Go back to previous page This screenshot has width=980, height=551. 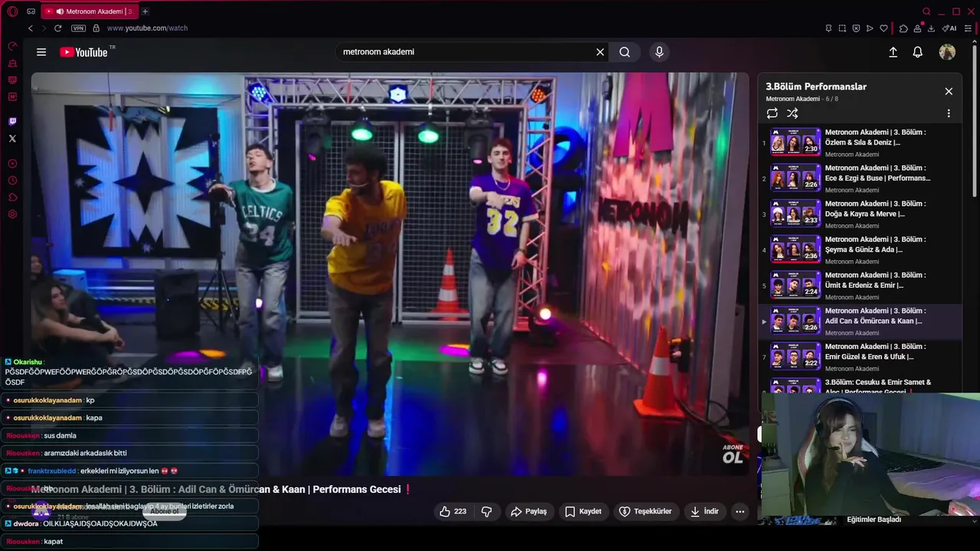coord(31,28)
